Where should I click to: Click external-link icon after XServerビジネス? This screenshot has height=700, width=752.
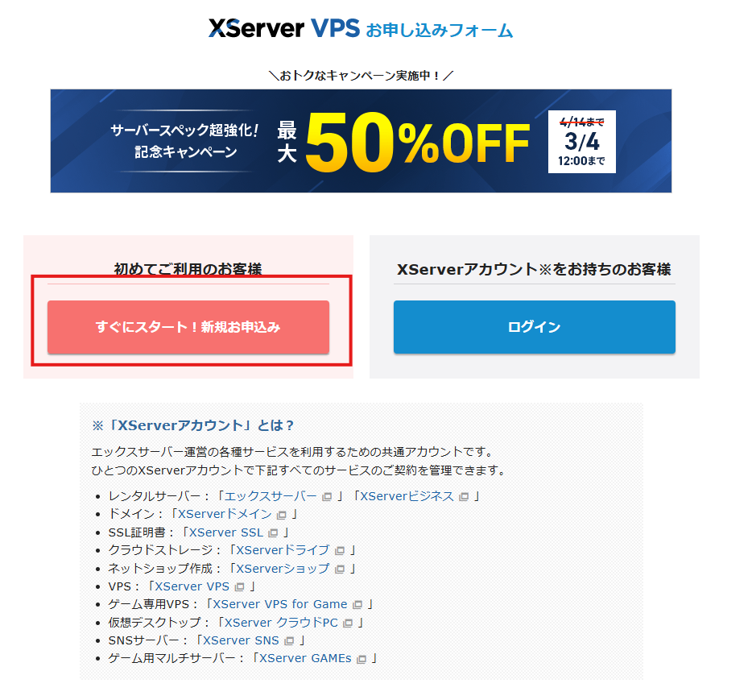[464, 497]
